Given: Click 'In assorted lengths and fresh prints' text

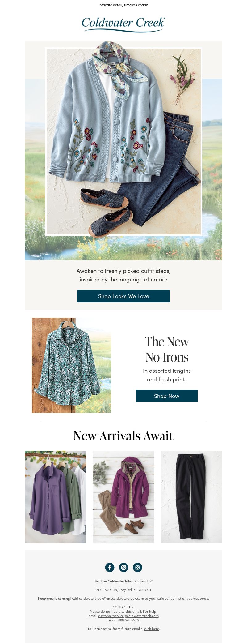Looking at the screenshot, I should (167, 375).
